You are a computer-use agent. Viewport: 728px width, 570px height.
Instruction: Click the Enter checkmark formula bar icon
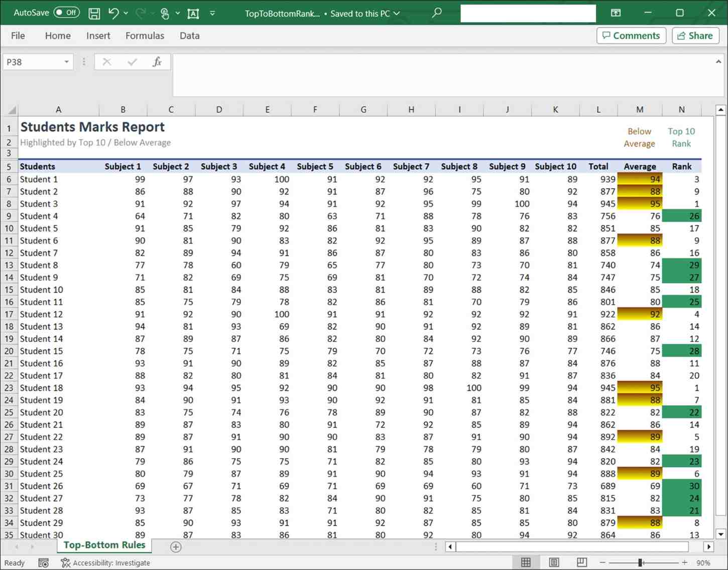[132, 62]
